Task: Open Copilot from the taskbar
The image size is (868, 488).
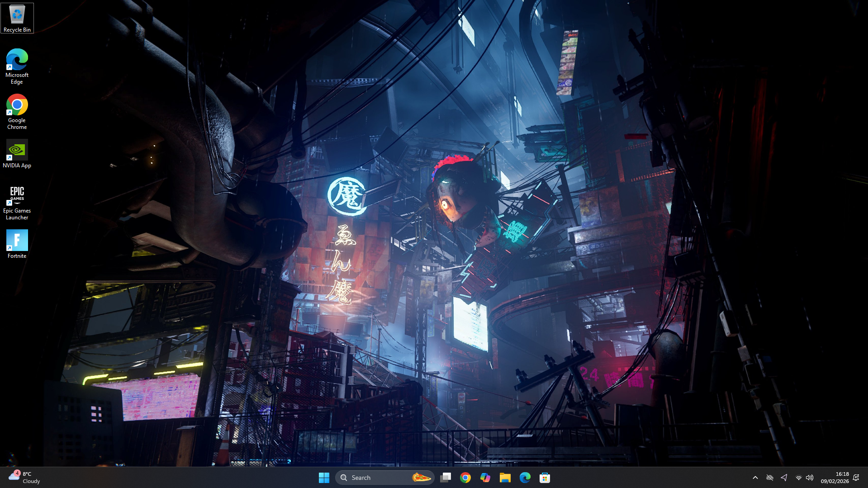Action: [x=485, y=478]
